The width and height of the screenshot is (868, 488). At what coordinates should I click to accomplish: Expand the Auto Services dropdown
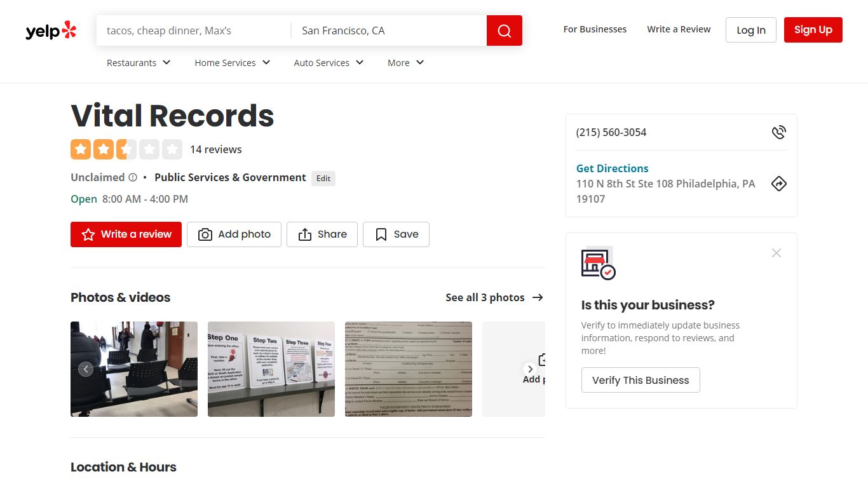tap(329, 63)
